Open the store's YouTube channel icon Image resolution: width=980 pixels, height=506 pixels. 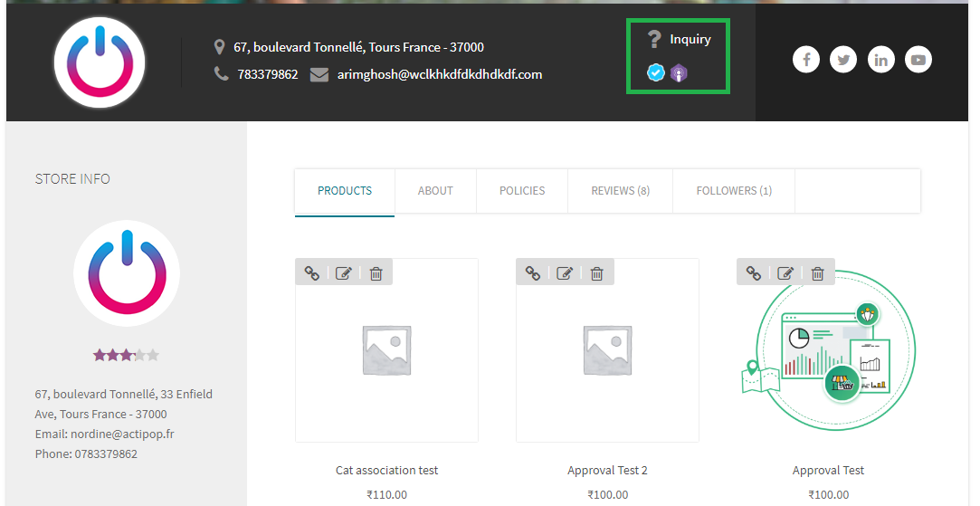click(918, 60)
